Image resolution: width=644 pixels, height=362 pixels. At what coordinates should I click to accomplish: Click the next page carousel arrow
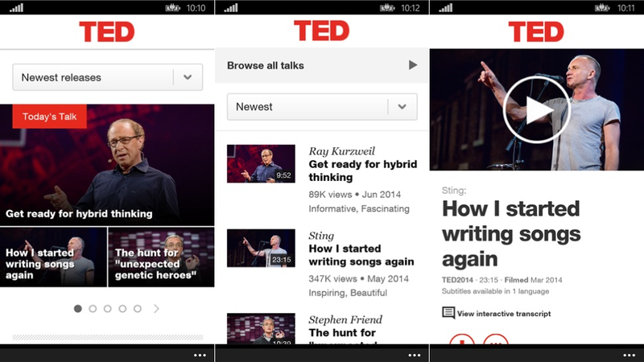point(156,309)
